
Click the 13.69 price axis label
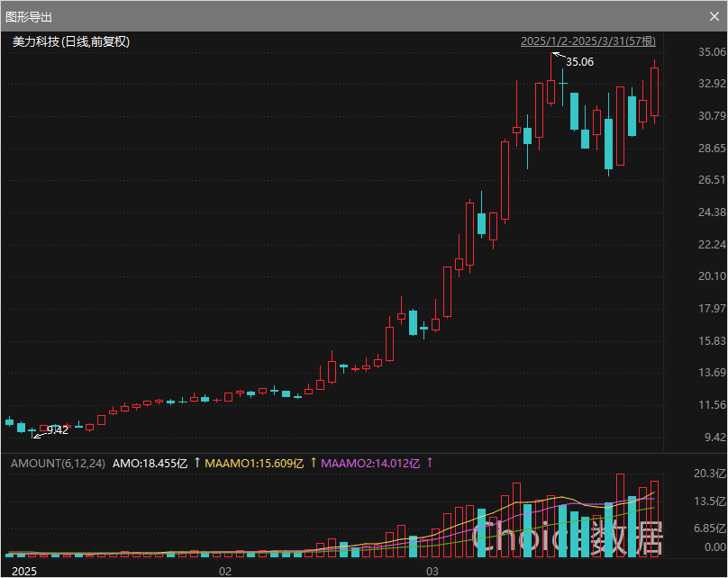(x=712, y=373)
